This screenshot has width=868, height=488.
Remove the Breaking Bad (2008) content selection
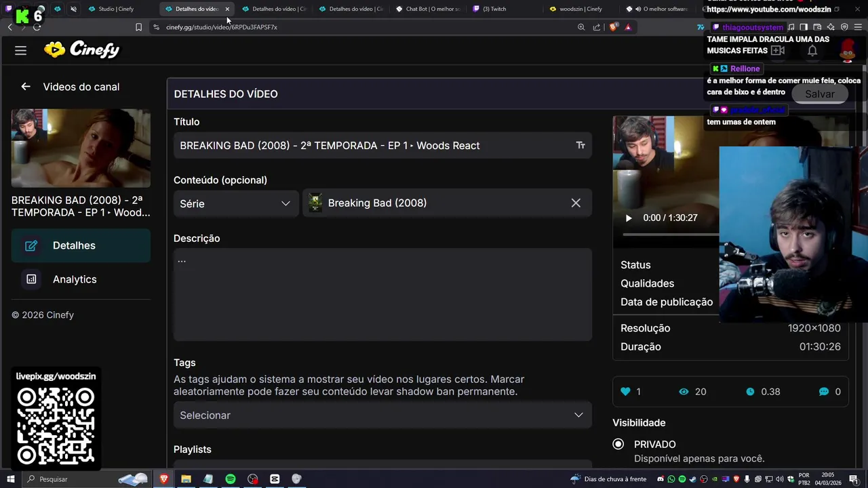click(x=576, y=203)
